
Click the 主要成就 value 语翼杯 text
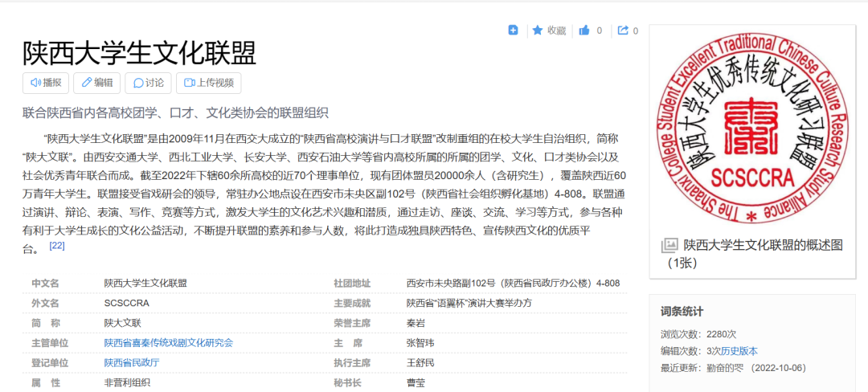(x=469, y=303)
